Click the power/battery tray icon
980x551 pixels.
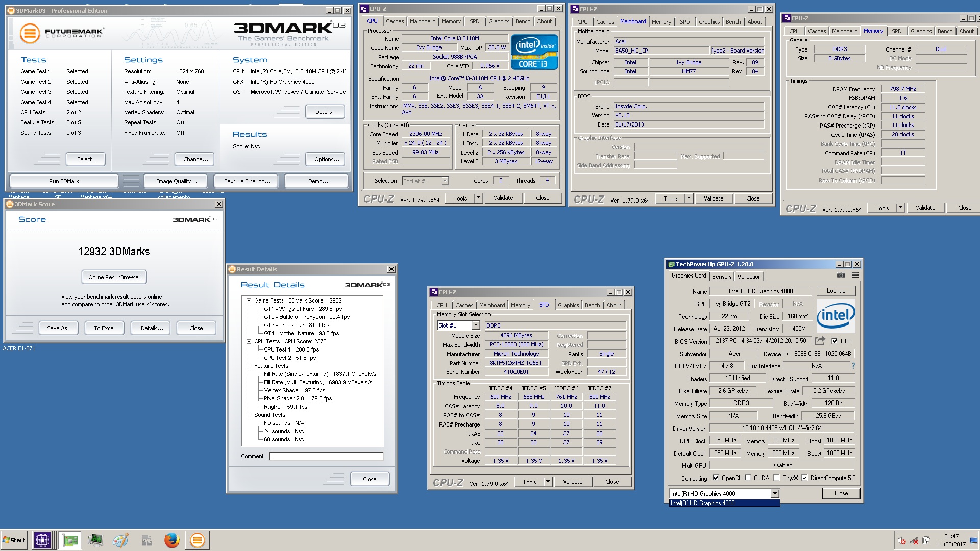[x=926, y=541]
